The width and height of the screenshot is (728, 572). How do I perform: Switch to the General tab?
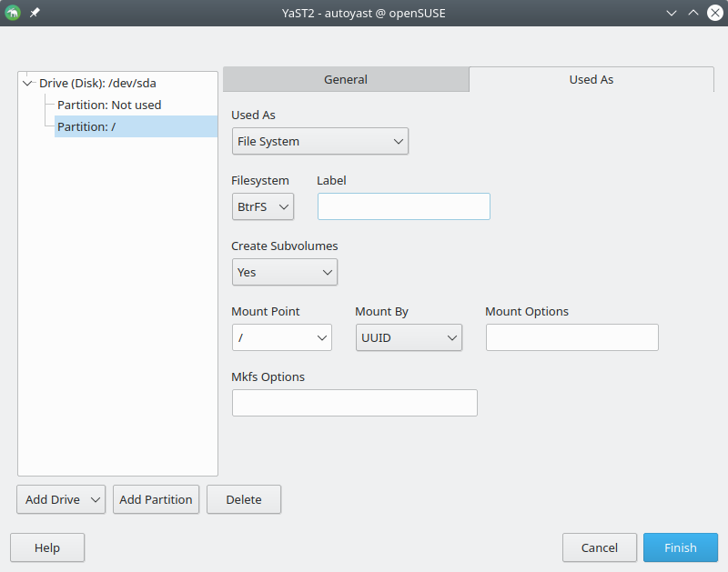[346, 79]
